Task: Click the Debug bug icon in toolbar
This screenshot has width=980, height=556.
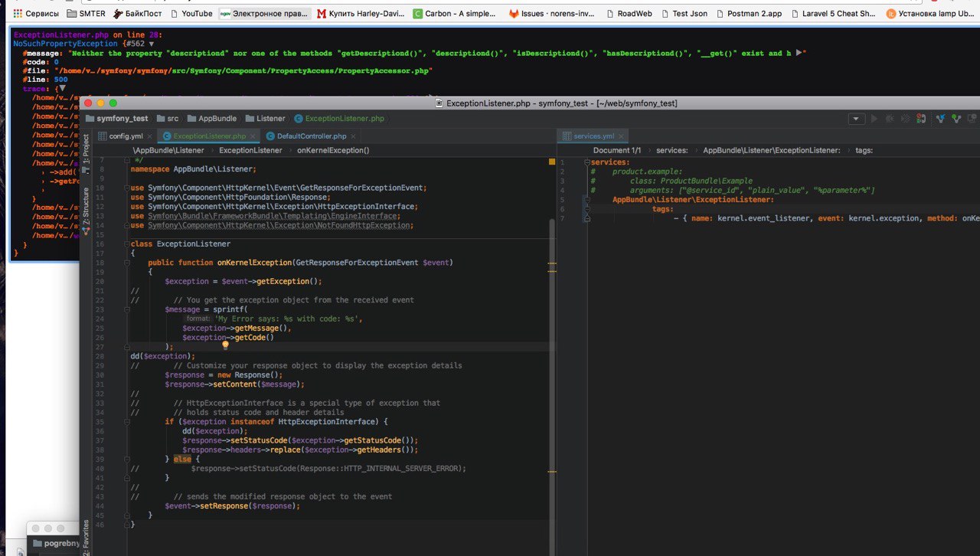Action: [x=890, y=119]
